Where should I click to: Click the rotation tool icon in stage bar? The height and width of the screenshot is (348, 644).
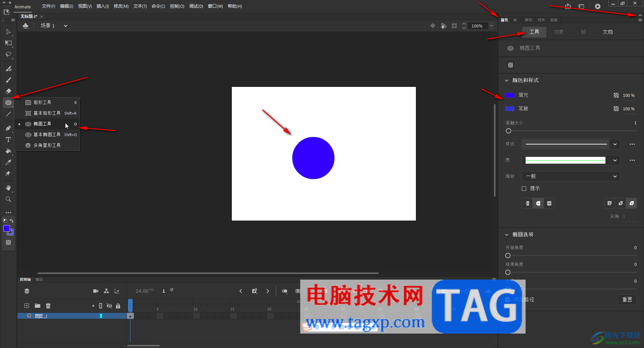click(x=443, y=26)
